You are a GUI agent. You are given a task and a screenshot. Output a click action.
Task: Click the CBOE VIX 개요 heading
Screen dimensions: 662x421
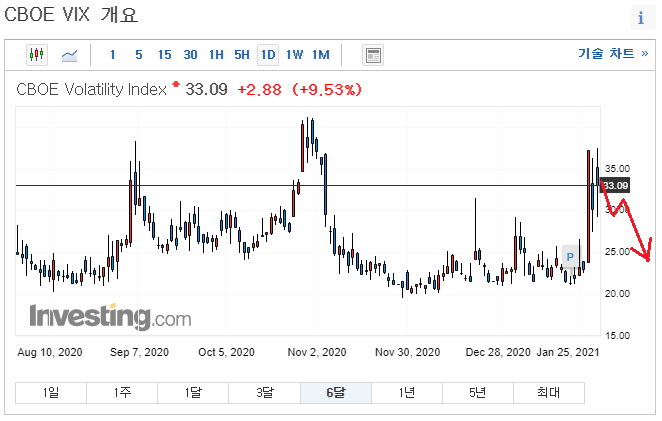click(x=71, y=15)
